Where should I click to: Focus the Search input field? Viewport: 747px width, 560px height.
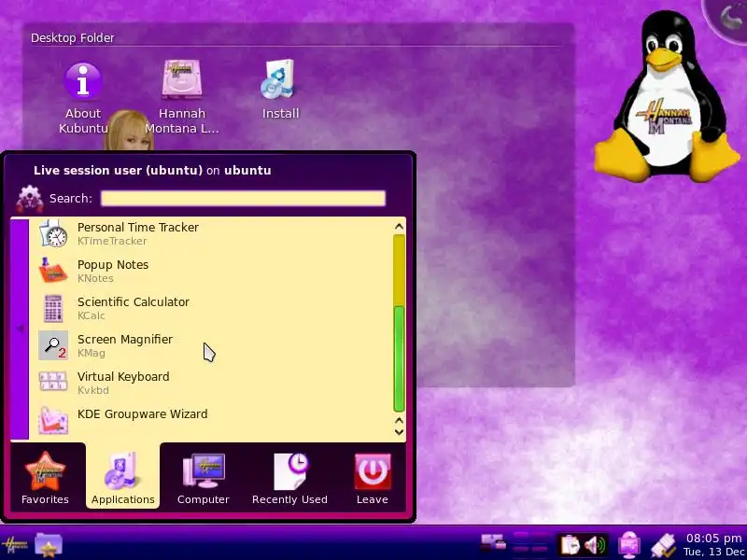pos(243,198)
